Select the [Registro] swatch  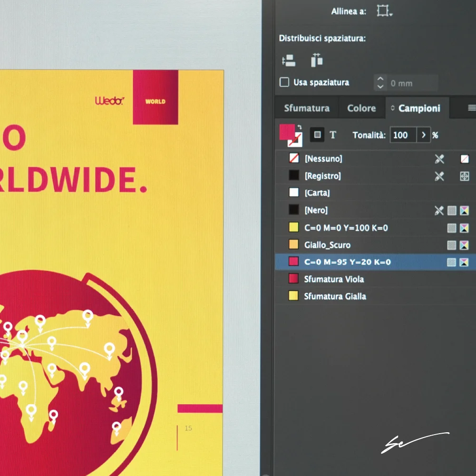pos(375,176)
